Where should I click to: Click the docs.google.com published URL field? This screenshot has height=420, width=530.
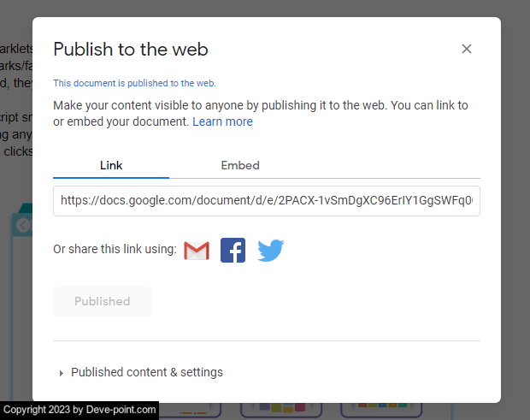pos(266,201)
